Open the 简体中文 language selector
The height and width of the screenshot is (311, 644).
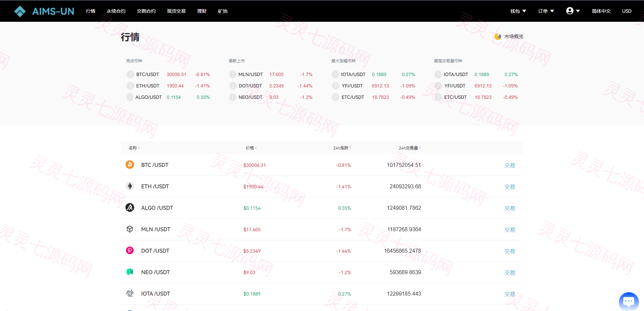coord(601,11)
